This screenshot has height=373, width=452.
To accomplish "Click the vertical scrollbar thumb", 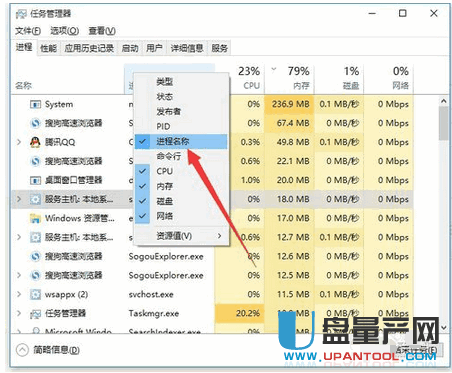I will pyautogui.click(x=443, y=123).
